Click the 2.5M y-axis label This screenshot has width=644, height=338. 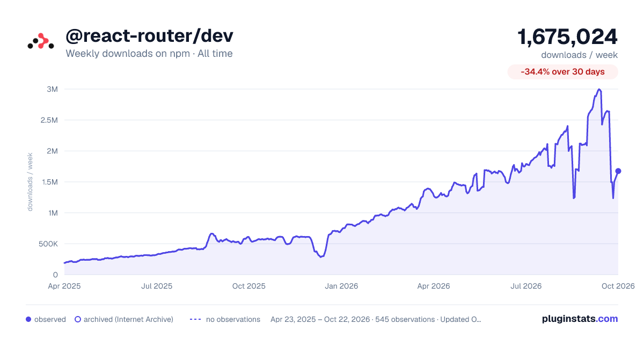click(x=48, y=120)
